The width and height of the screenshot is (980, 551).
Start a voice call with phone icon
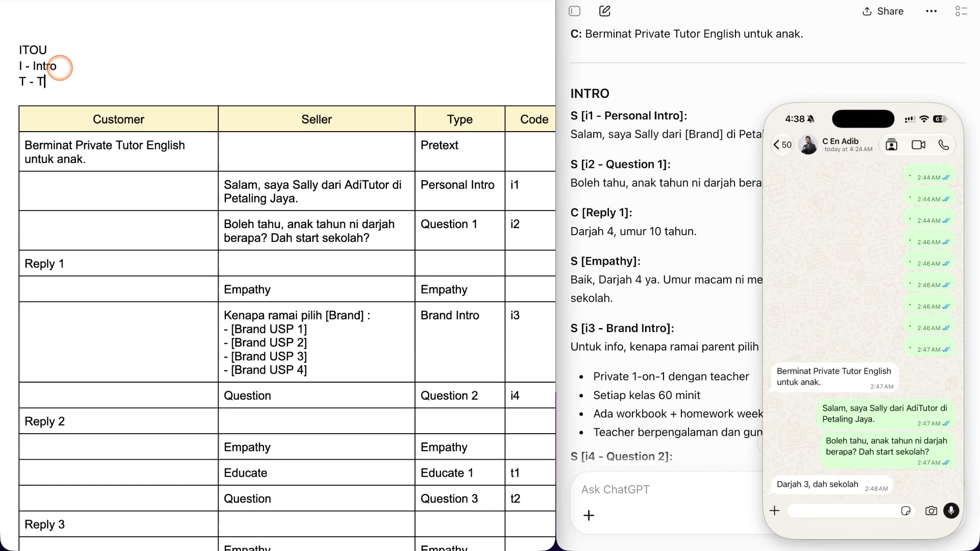click(944, 145)
